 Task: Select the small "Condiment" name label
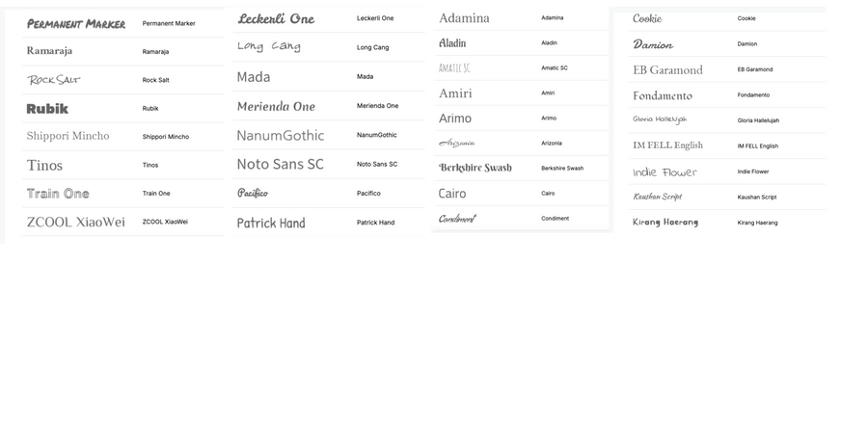pos(555,219)
